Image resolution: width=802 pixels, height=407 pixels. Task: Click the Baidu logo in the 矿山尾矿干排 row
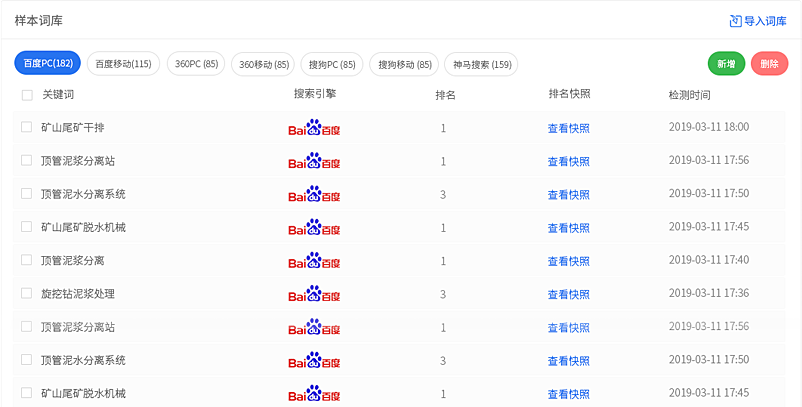tap(314, 128)
